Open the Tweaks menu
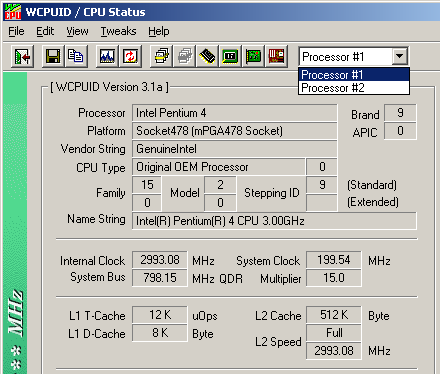 [x=119, y=31]
